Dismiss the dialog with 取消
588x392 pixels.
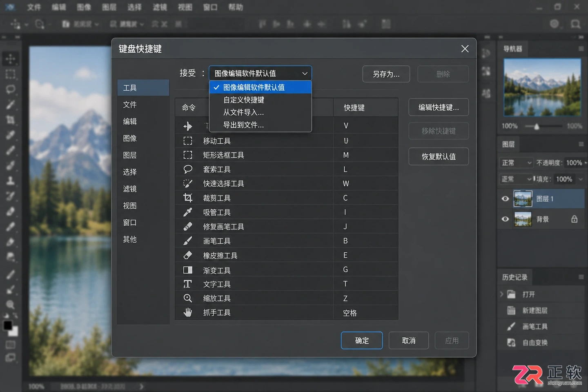(x=409, y=341)
